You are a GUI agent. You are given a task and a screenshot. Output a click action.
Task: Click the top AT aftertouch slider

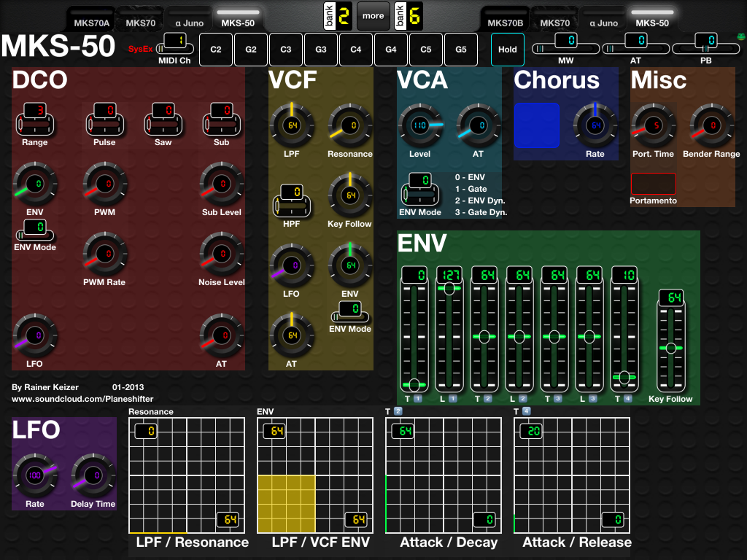click(x=636, y=44)
